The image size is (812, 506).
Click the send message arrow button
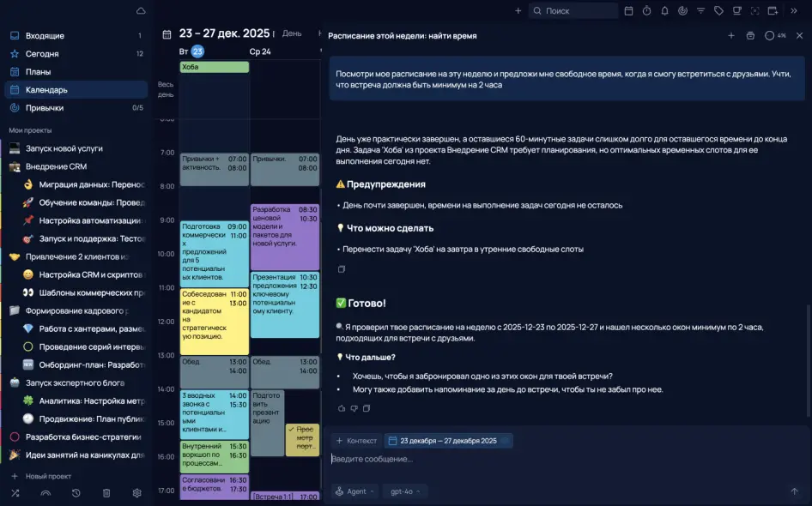point(794,491)
